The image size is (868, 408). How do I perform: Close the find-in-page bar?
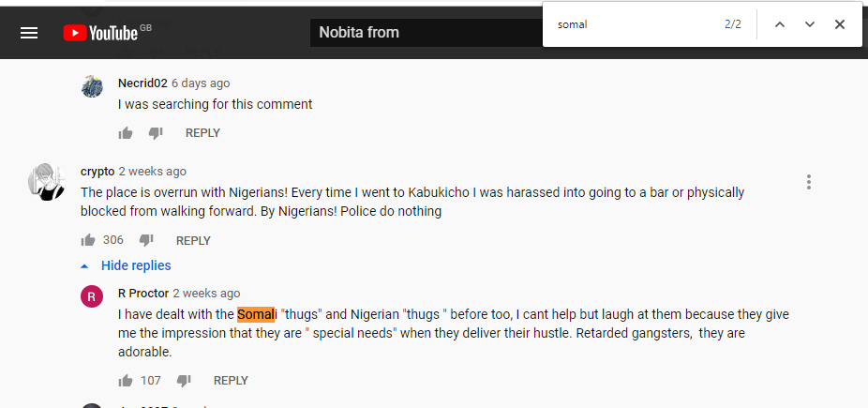(840, 24)
